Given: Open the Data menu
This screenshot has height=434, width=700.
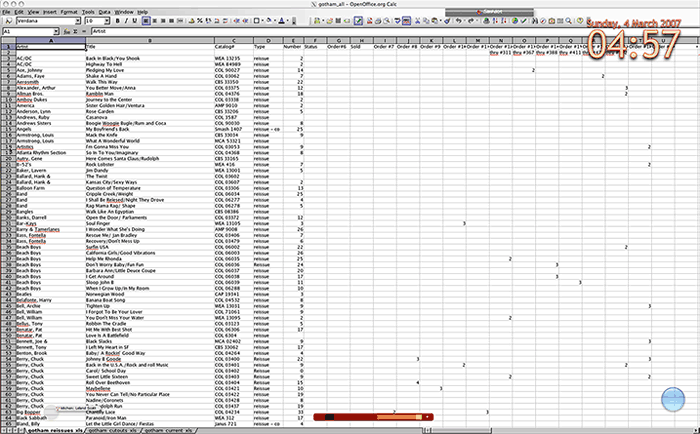Looking at the screenshot, I should pos(104,12).
